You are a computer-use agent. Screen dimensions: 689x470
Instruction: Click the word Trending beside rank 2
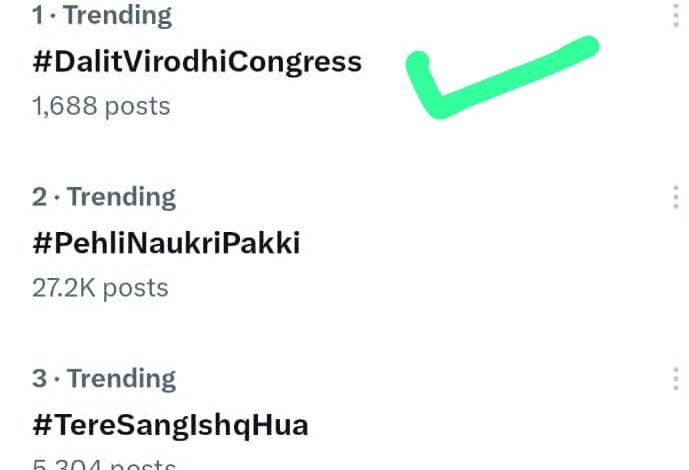click(x=121, y=197)
